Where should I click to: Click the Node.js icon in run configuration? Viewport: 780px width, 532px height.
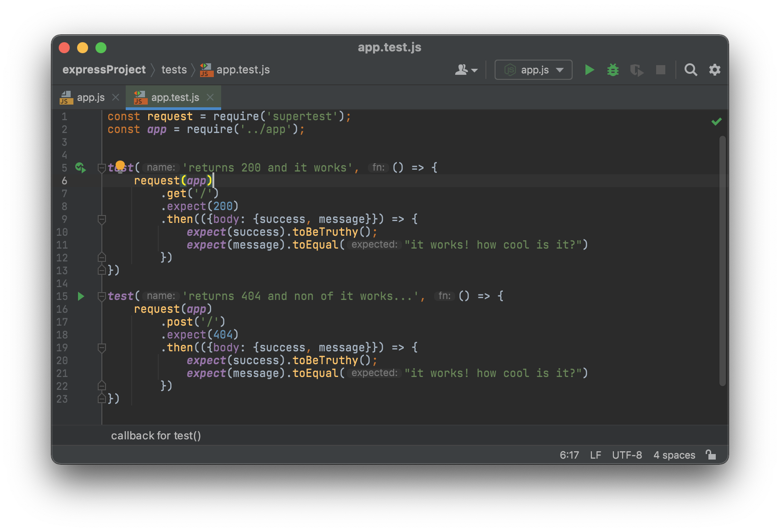tap(509, 70)
